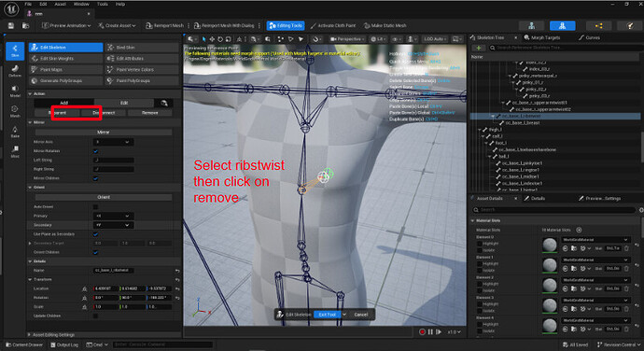Click the Element 0 material thumbnail
The image size is (644, 351).
[550, 245]
